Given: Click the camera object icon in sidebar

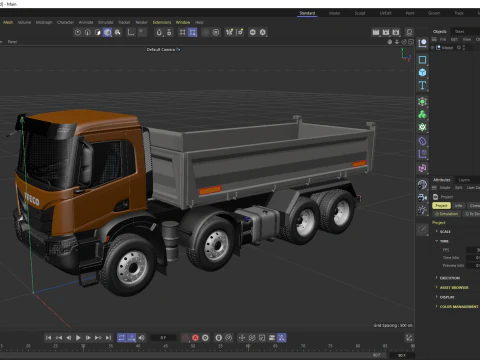Looking at the screenshot, I should 422,197.
